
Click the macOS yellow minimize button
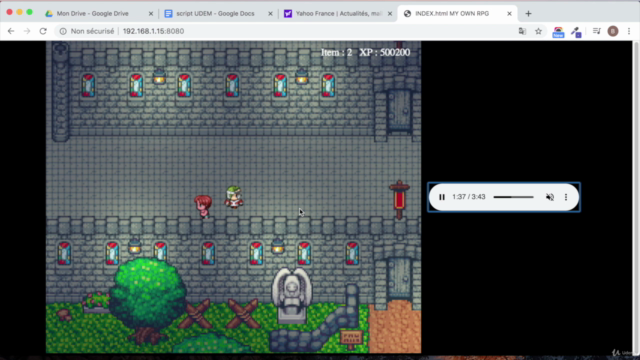[19, 12]
